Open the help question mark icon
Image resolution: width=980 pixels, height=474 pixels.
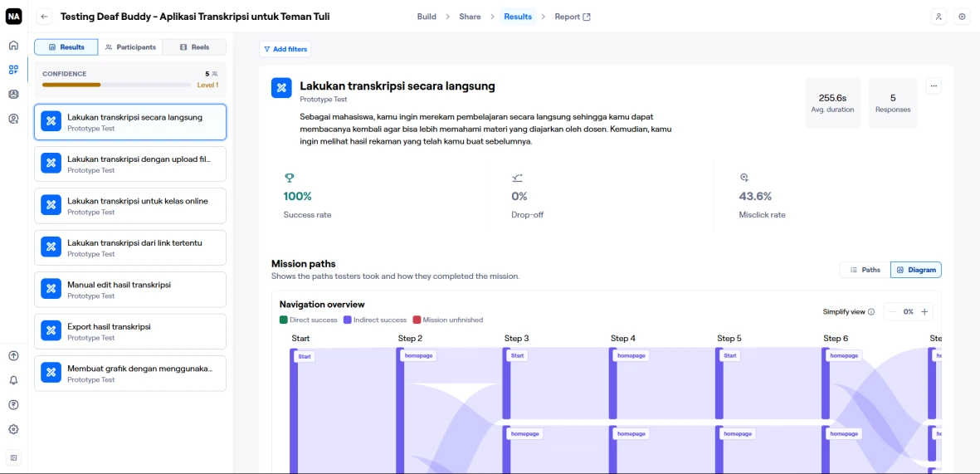point(14,404)
